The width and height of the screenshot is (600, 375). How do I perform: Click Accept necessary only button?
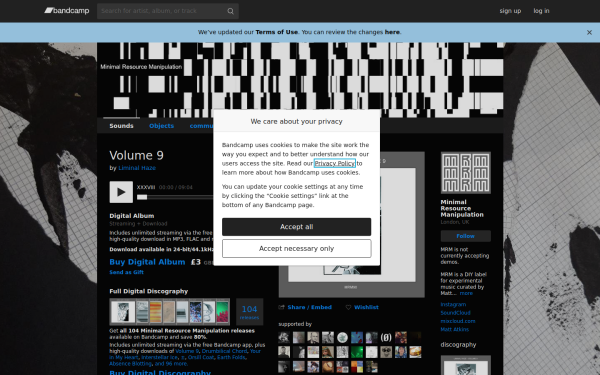point(297,249)
